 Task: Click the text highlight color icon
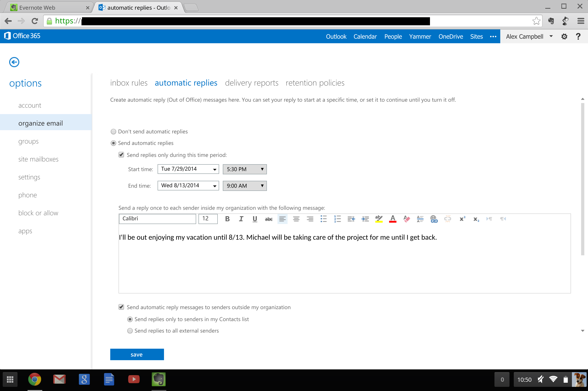pos(379,219)
